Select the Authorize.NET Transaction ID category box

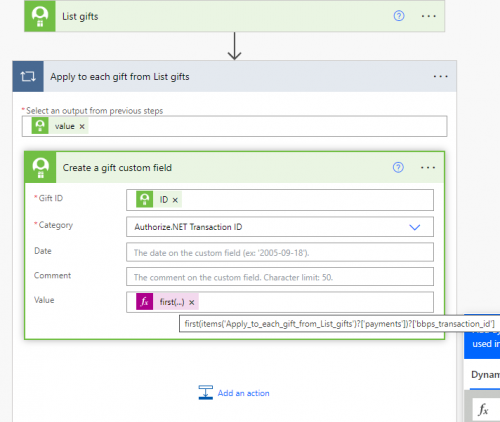coord(280,227)
